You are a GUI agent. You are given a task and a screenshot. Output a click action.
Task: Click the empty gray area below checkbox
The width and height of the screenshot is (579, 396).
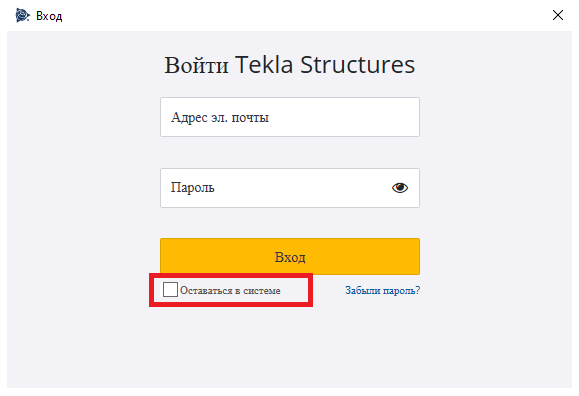(x=290, y=347)
